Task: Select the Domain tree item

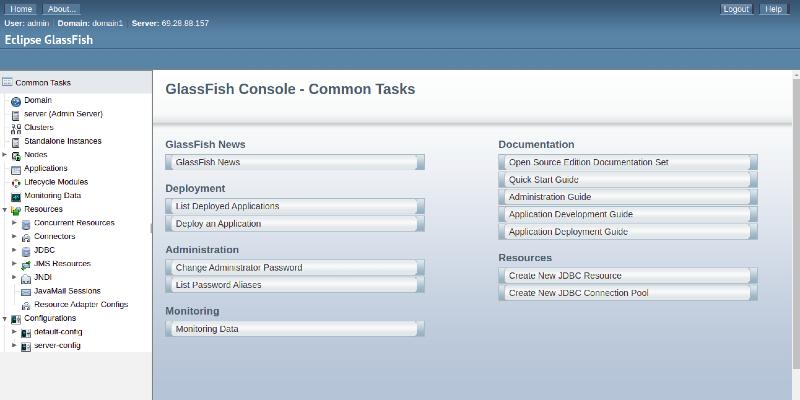Action: [38, 100]
